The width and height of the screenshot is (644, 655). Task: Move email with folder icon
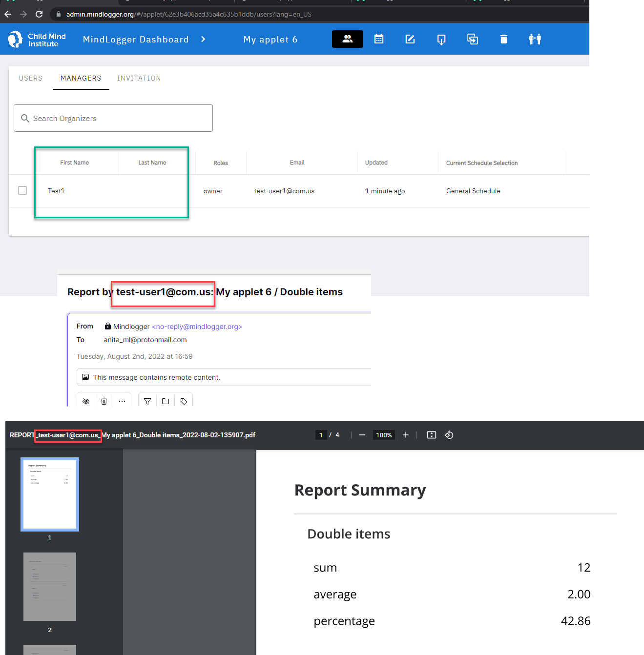(x=166, y=401)
